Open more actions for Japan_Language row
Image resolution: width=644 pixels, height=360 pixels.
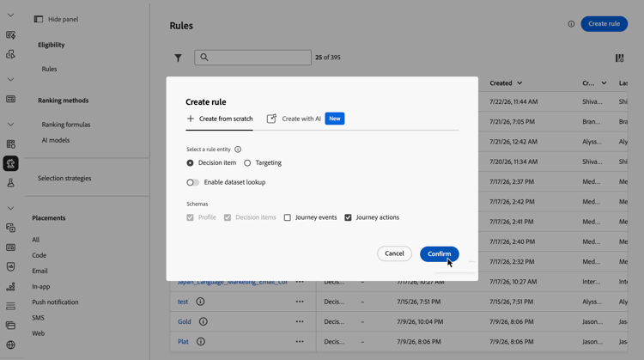tap(300, 282)
